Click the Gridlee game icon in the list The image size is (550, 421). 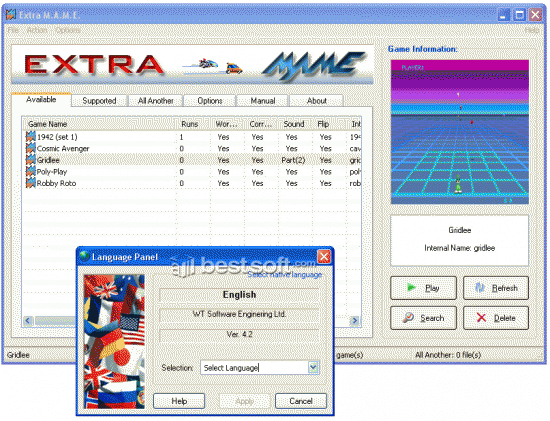pyautogui.click(x=31, y=160)
